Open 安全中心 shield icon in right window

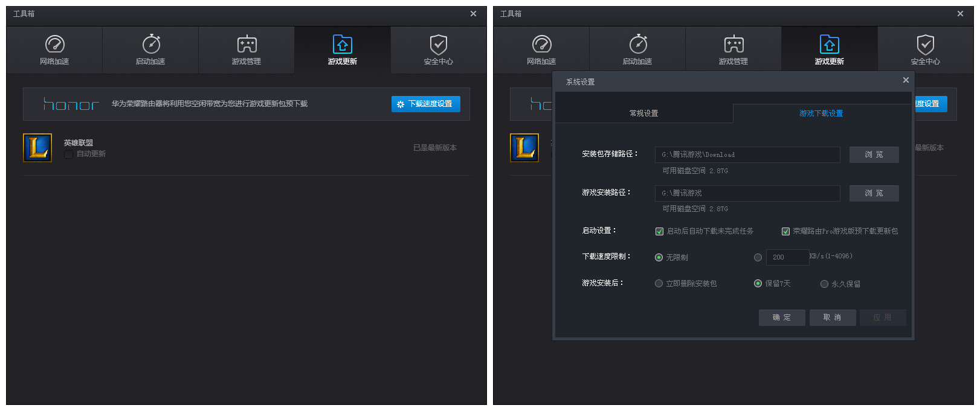point(926,44)
